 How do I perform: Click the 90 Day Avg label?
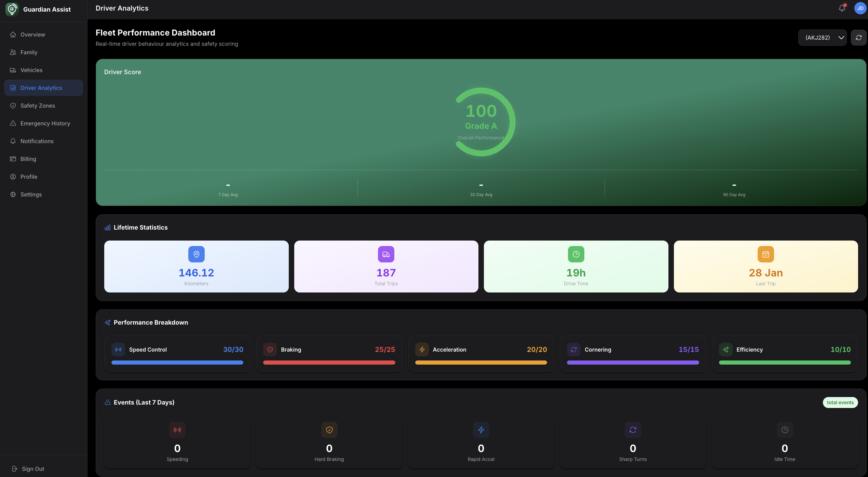[x=734, y=195]
